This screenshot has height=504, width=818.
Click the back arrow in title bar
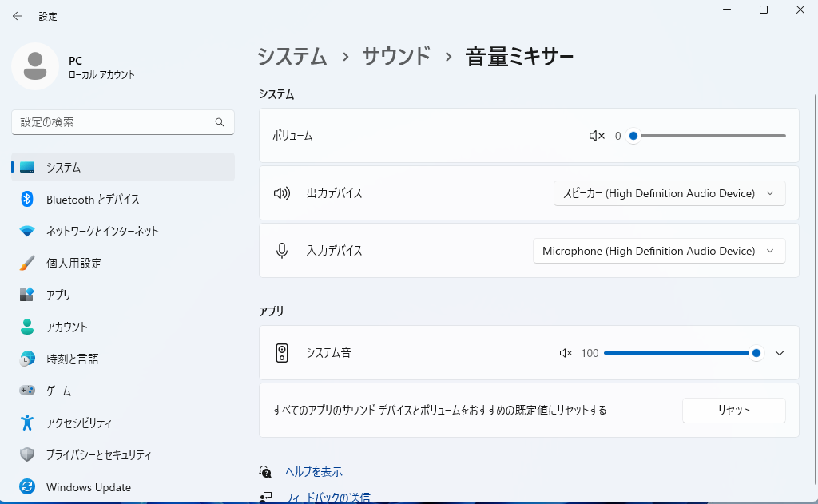tap(18, 16)
